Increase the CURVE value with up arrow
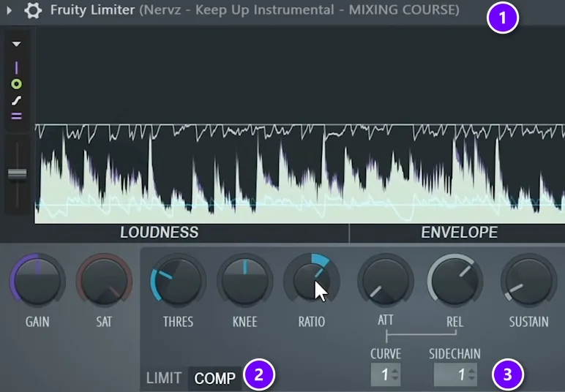Viewport: 565px width, 392px height. coord(395,371)
